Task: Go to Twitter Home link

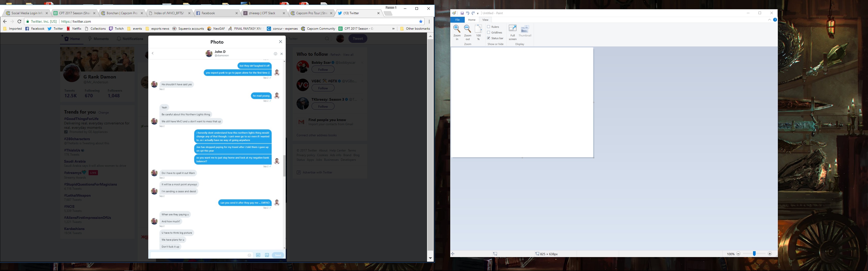Action: pos(72,39)
